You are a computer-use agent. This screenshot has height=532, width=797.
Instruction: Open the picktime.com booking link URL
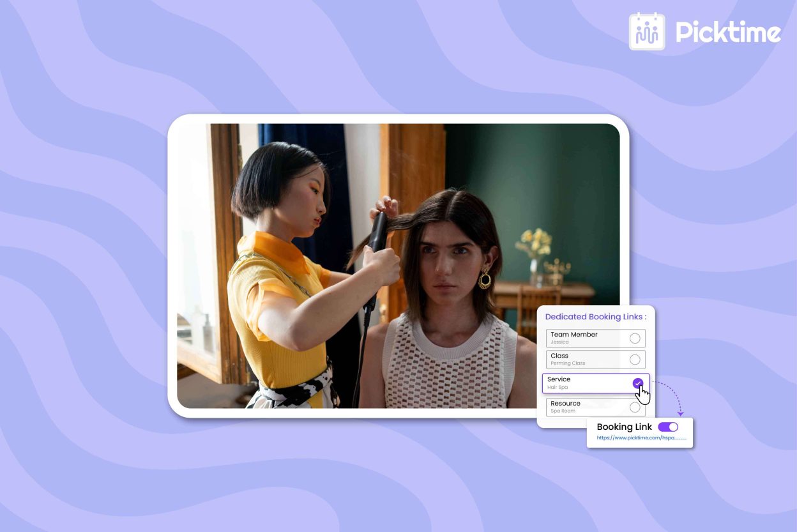641,438
